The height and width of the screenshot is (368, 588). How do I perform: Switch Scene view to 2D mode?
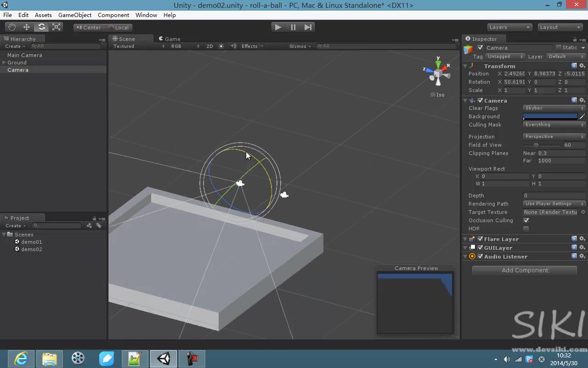click(209, 46)
